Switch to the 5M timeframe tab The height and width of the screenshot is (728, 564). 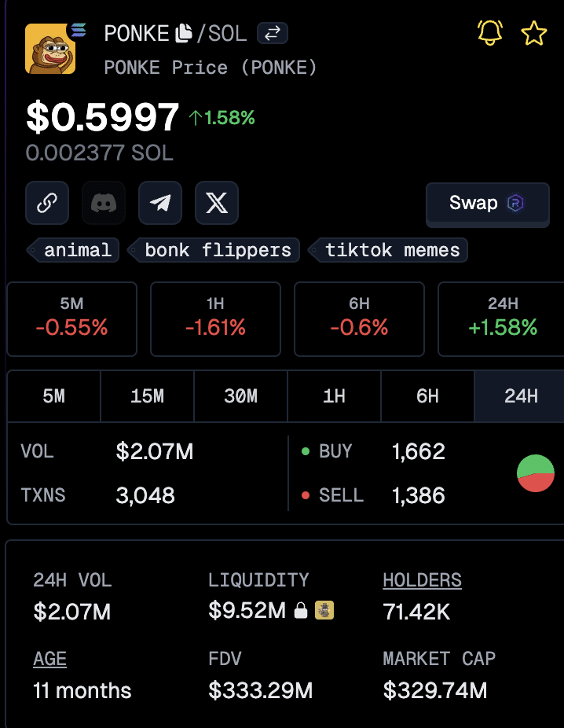[x=53, y=396]
